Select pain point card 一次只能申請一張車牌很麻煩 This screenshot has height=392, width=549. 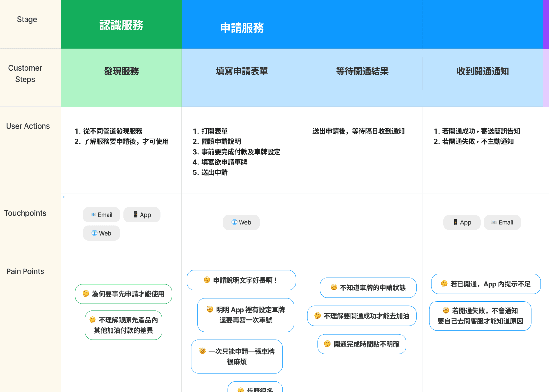point(237,356)
